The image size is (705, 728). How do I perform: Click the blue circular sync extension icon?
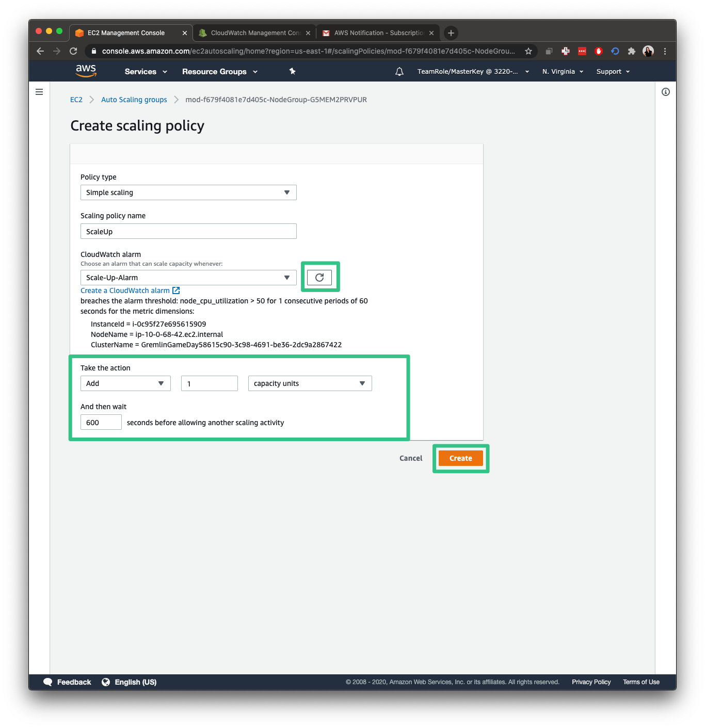coord(615,51)
